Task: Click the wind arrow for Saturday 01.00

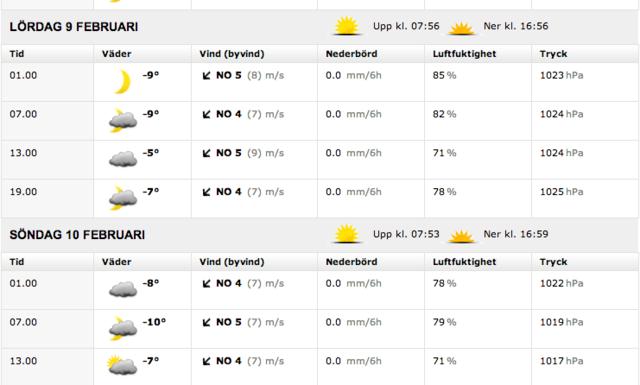Action: coord(207,76)
